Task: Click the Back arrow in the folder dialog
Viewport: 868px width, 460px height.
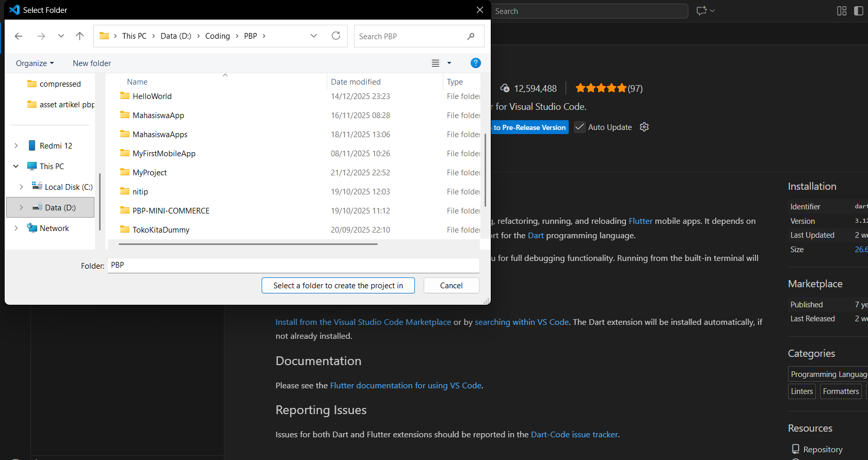Action: [19, 36]
